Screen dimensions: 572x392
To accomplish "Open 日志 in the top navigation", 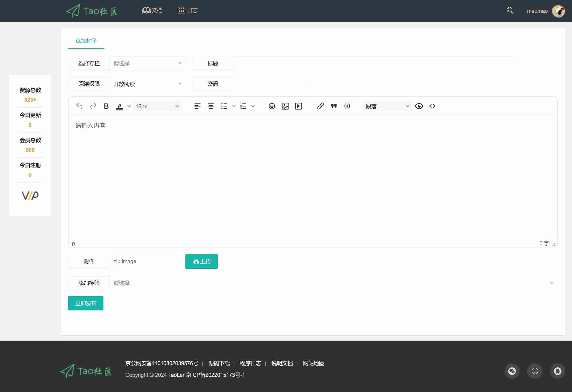I will (188, 10).
